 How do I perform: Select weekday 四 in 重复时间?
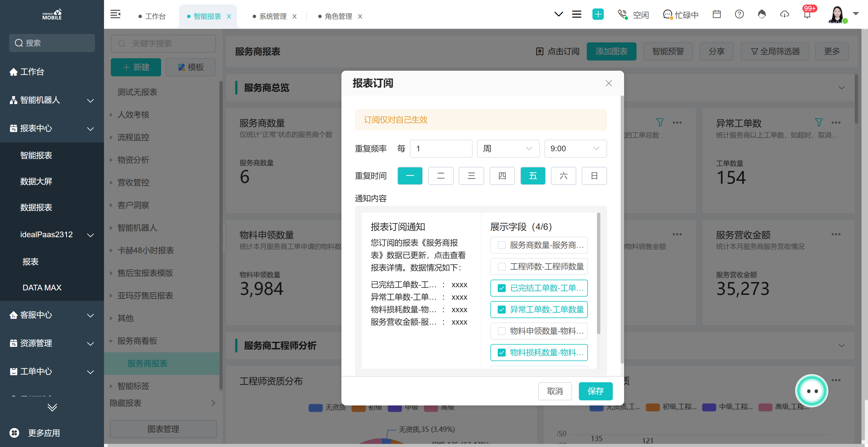click(x=502, y=176)
